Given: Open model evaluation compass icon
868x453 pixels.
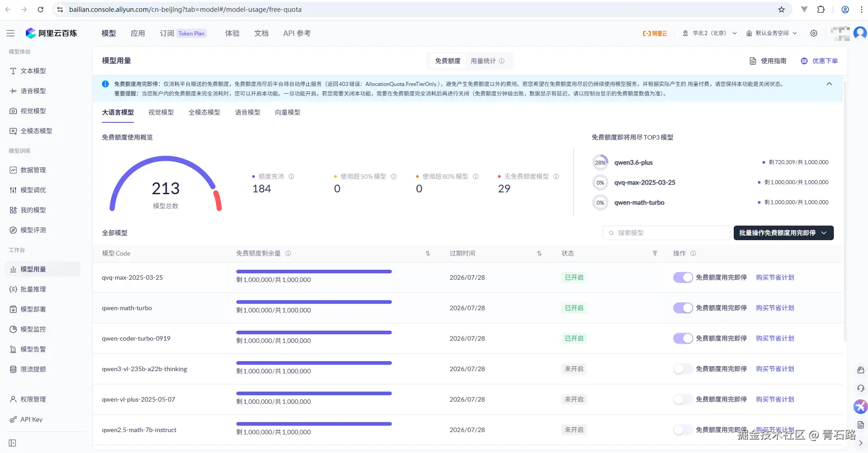Looking at the screenshot, I should click(13, 230).
